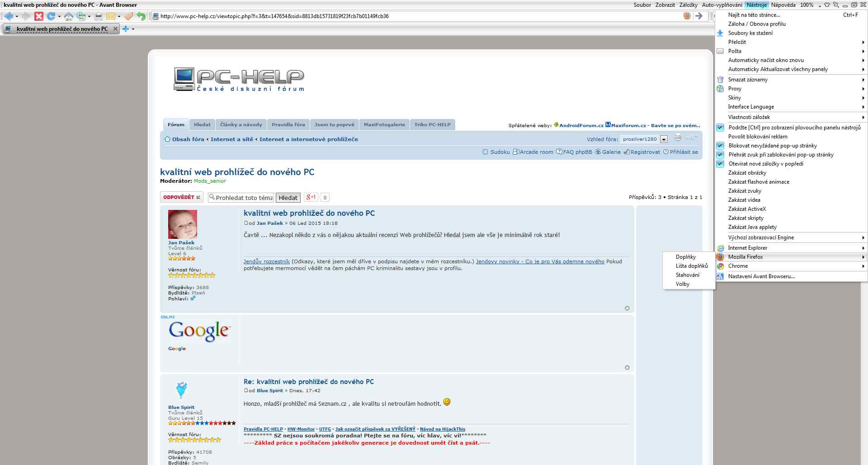Image resolution: width=868 pixels, height=465 pixels.
Task: Open the 'Vzhled fóra' style dropdown
Action: (x=644, y=139)
